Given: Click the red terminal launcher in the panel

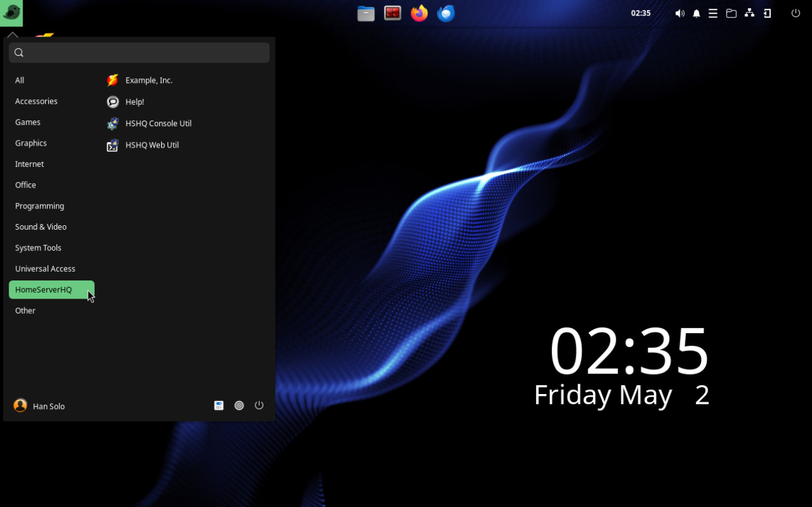Looking at the screenshot, I should click(393, 13).
